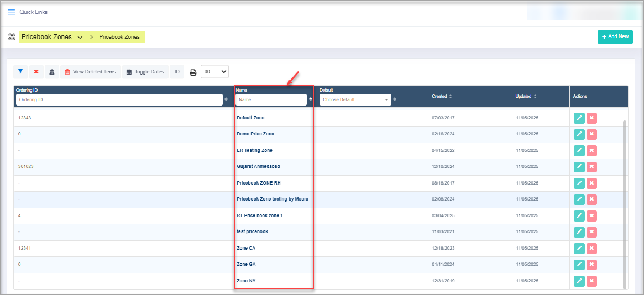Click edit icon for Gujarat Ahmedabad
The width and height of the screenshot is (644, 295).
[579, 166]
